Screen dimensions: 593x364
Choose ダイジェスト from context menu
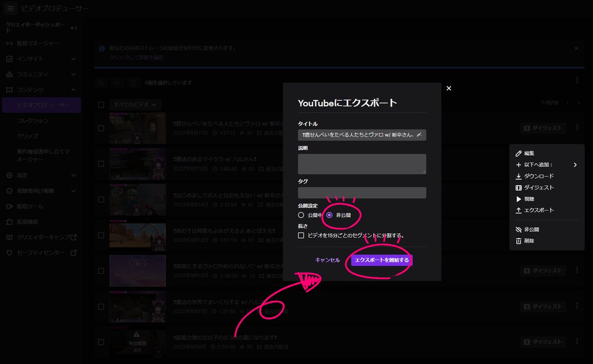point(539,188)
